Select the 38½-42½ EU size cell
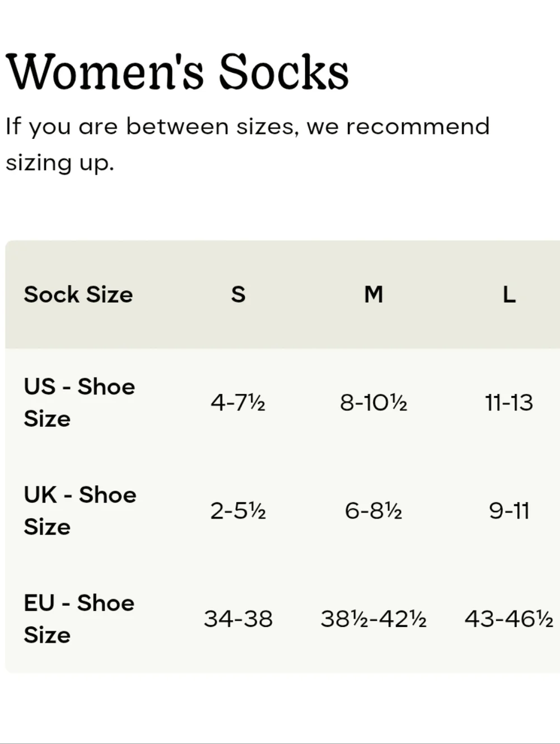This screenshot has height=744, width=560. tap(374, 619)
